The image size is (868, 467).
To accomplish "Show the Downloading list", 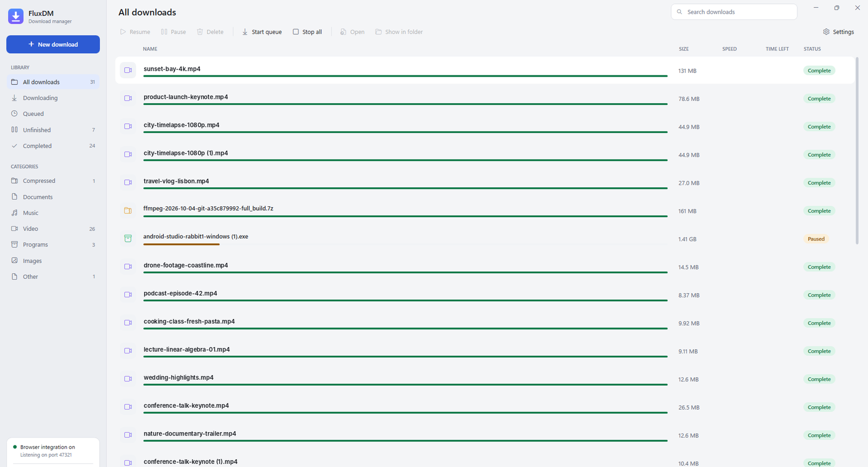I will 53,98.
